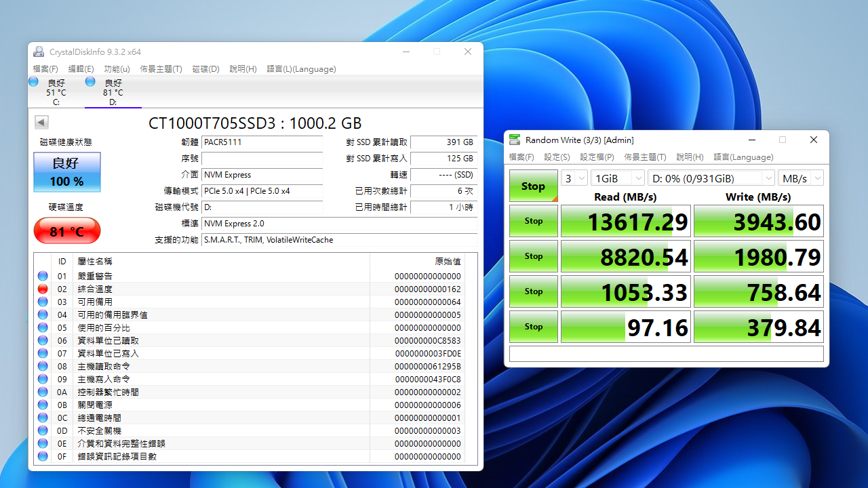Open the 設定檔(P) menu in CrystalDiskMark
The width and height of the screenshot is (868, 488).
pyautogui.click(x=597, y=157)
